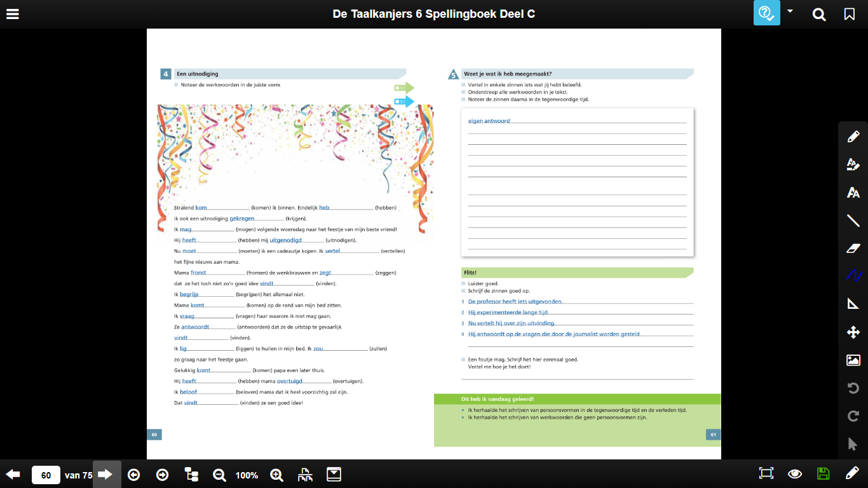Zoom in with the plus magnifier
This screenshot has height=488, width=868.
tap(276, 475)
